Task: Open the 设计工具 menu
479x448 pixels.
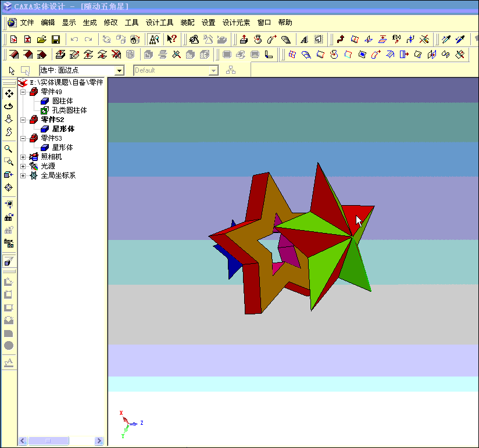Action: [x=159, y=23]
